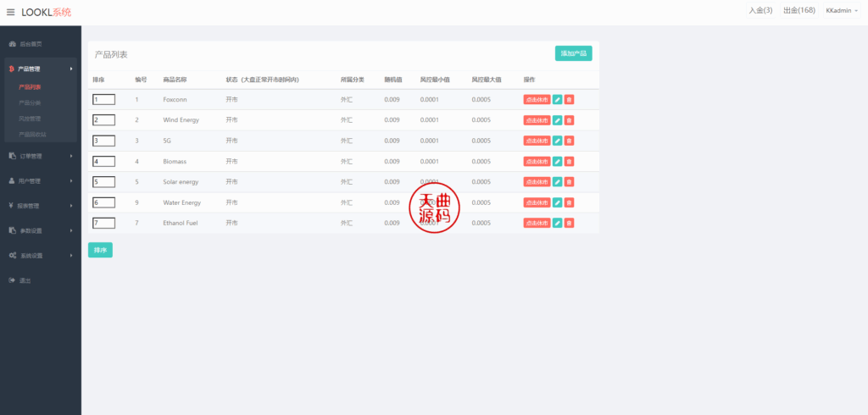Click the 订单管理 sidebar icon

point(12,156)
